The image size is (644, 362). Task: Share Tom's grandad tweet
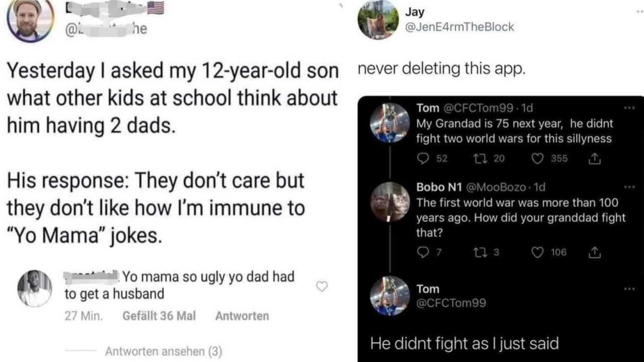pos(595,158)
